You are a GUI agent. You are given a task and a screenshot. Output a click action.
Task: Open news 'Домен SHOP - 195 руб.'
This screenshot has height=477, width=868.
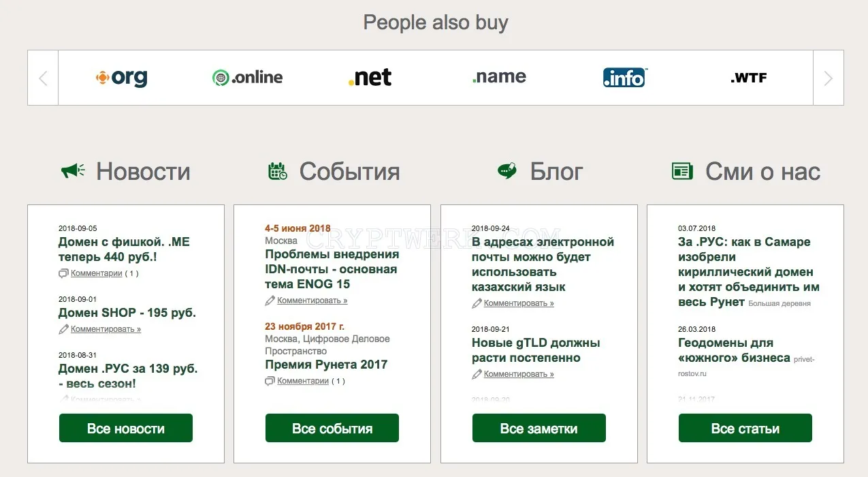[x=127, y=313]
